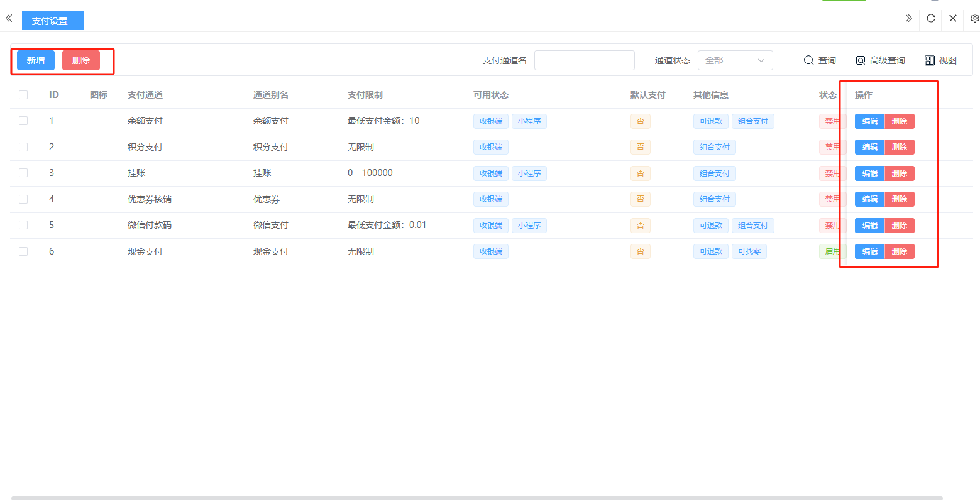
Task: Toggle the select-all checkbox in table header
Action: (23, 95)
